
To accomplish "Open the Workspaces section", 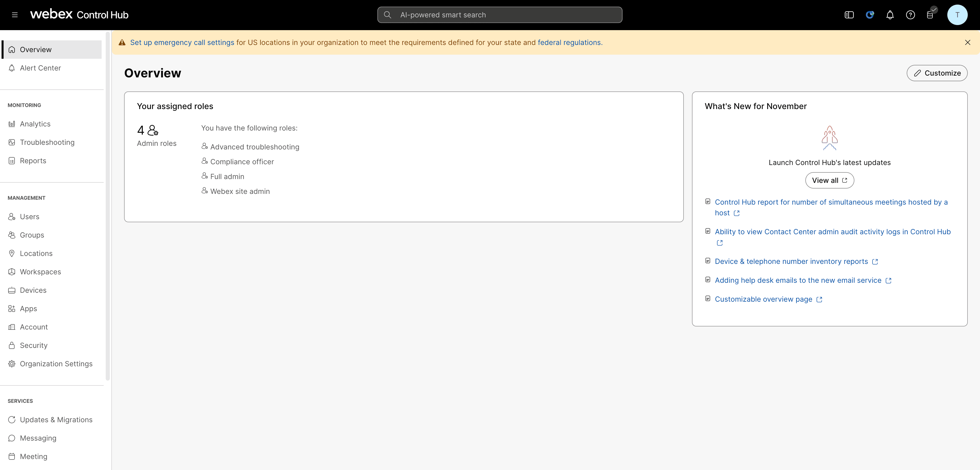I will coord(40,271).
